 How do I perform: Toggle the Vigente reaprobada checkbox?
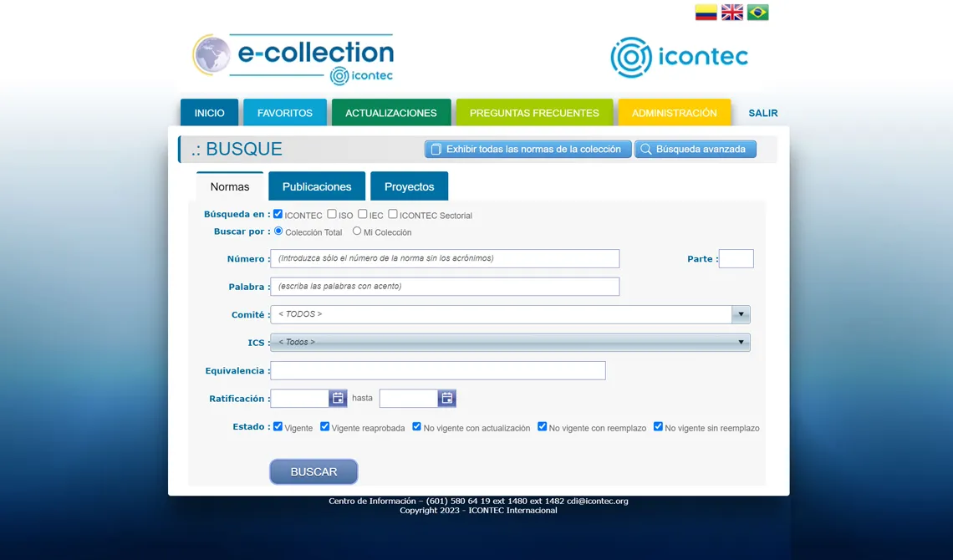click(324, 426)
